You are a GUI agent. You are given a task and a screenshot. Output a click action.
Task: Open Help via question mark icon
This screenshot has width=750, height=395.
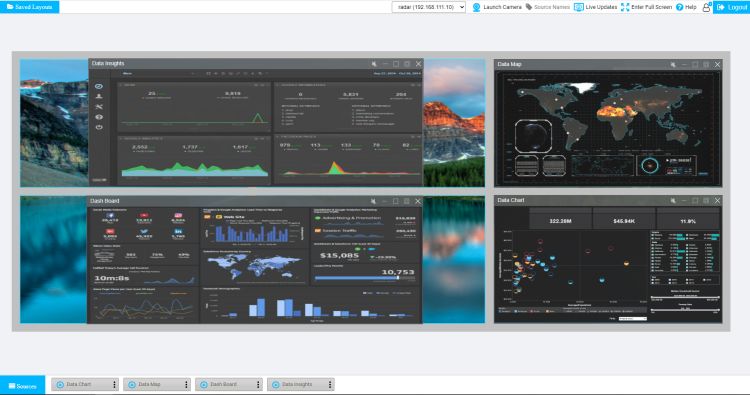pyautogui.click(x=679, y=7)
